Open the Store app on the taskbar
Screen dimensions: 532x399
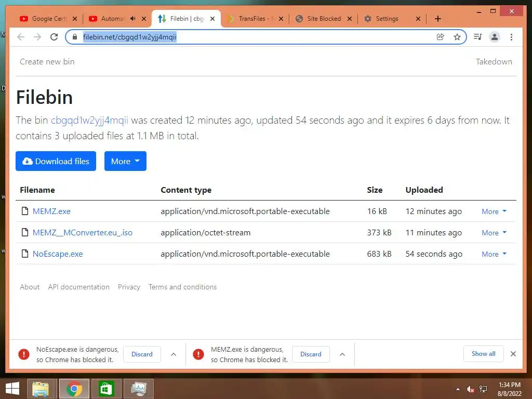coord(106,389)
